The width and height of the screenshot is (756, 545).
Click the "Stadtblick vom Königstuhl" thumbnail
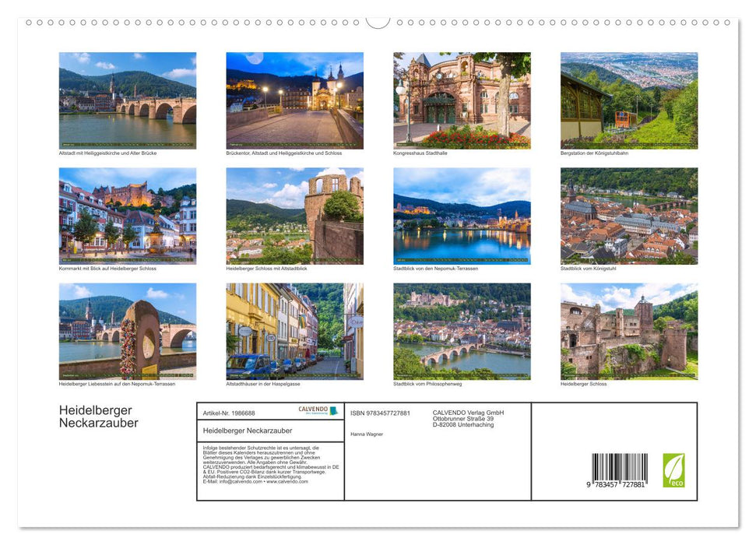click(629, 216)
